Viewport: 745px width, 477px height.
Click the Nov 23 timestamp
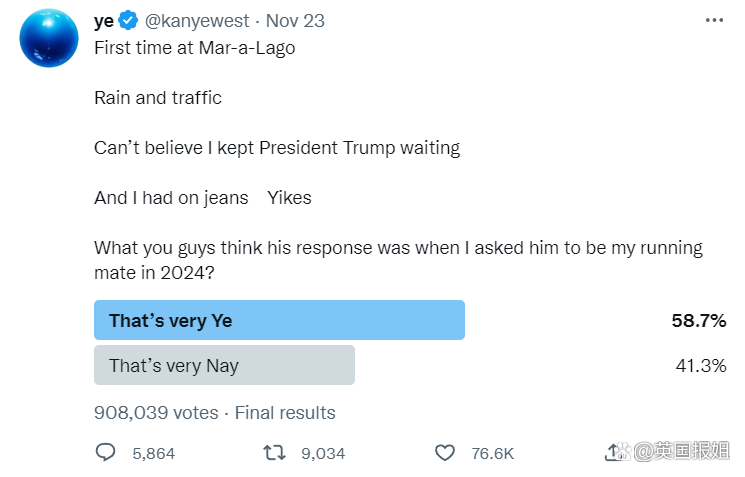[x=296, y=21]
